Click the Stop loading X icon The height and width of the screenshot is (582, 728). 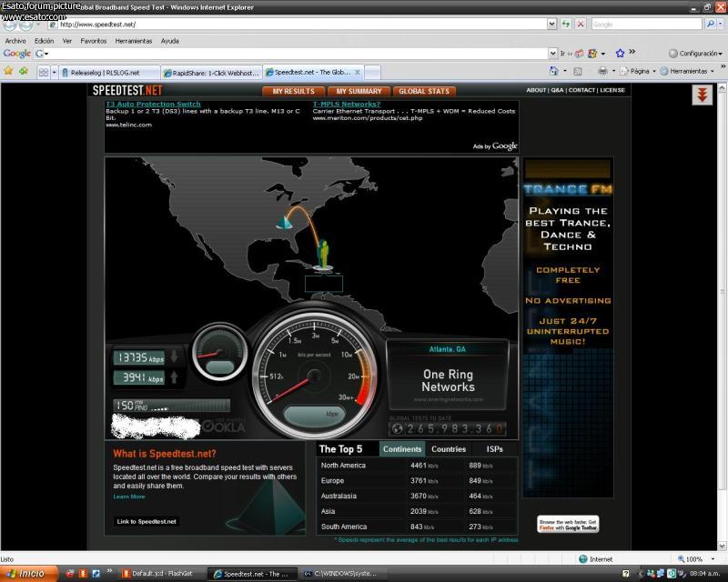tap(581, 25)
